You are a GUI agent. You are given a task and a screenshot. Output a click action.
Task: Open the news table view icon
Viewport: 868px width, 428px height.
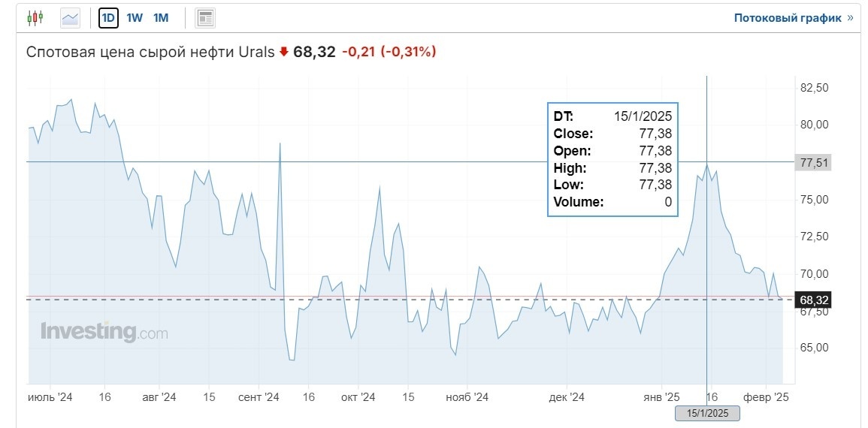205,18
